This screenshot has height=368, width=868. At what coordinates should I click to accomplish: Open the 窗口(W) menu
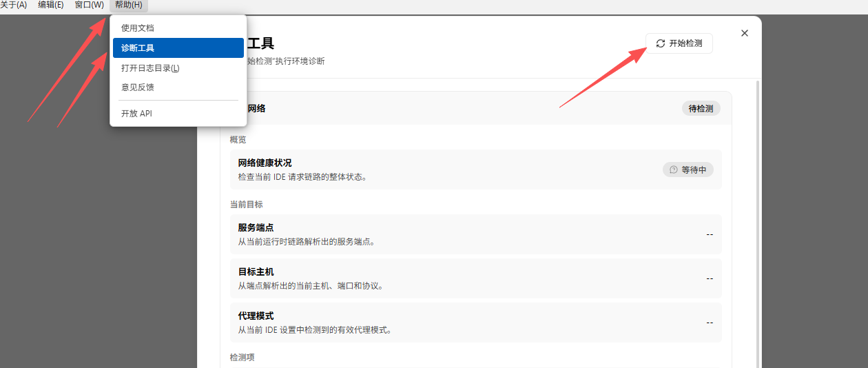coord(90,6)
